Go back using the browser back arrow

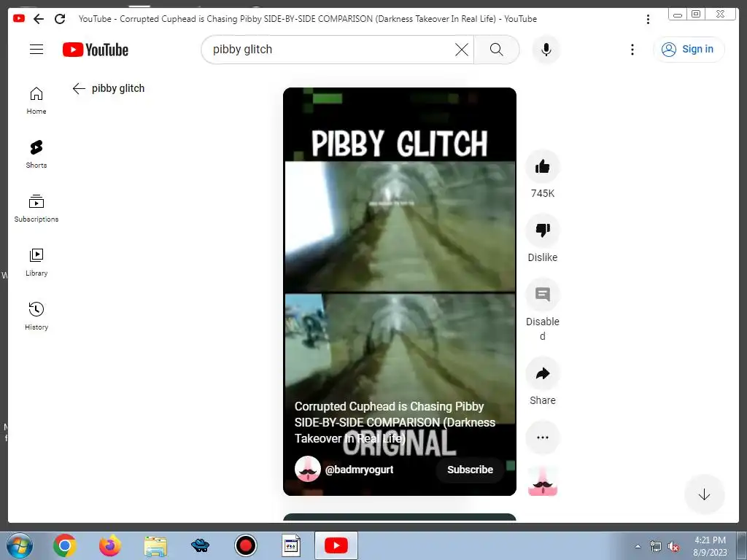click(39, 19)
